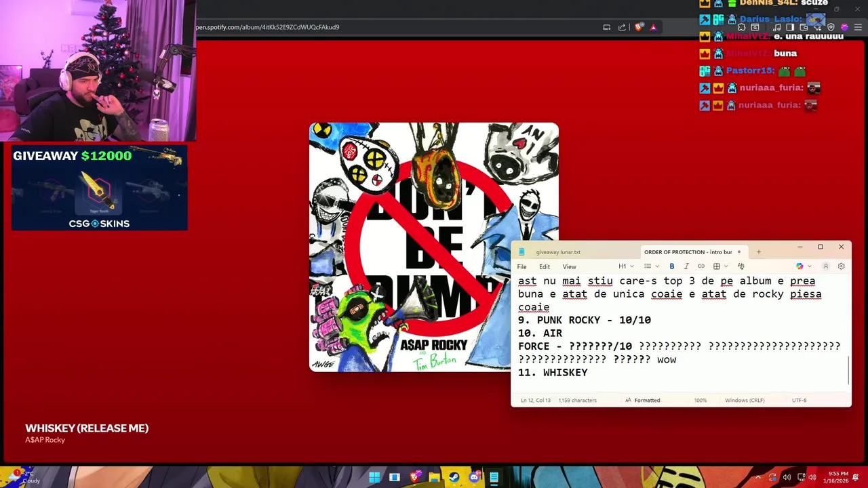The width and height of the screenshot is (868, 488).
Task: Switch to the giveaway lunar.txt tab
Action: click(558, 252)
